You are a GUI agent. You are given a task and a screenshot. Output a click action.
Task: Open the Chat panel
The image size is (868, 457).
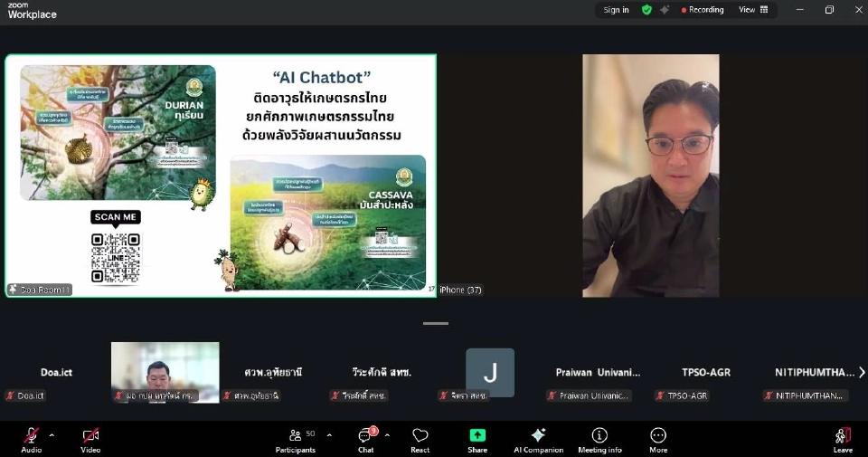(x=365, y=436)
